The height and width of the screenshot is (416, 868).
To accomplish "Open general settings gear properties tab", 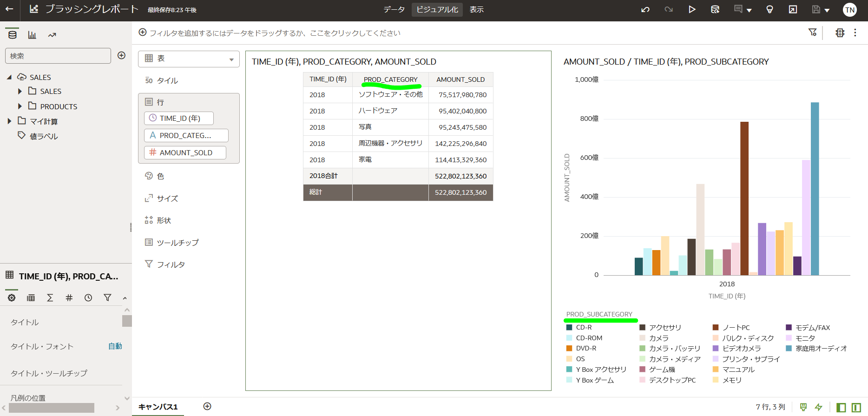I will pos(12,297).
